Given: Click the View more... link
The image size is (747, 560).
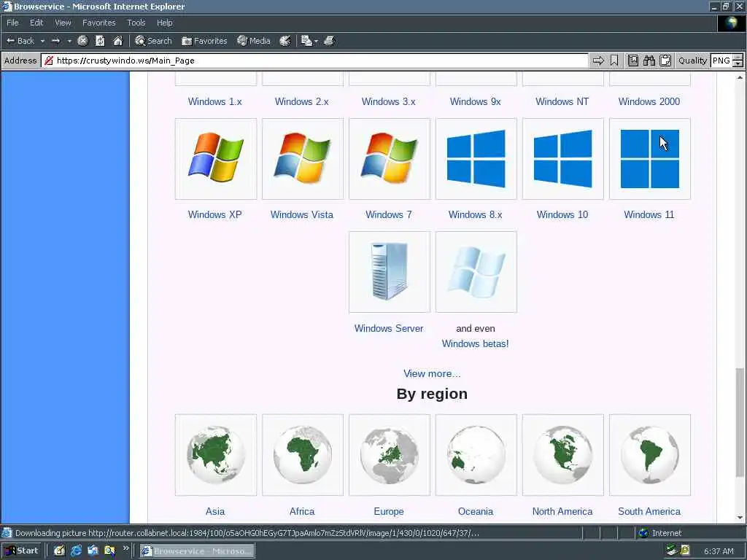Looking at the screenshot, I should [432, 374].
